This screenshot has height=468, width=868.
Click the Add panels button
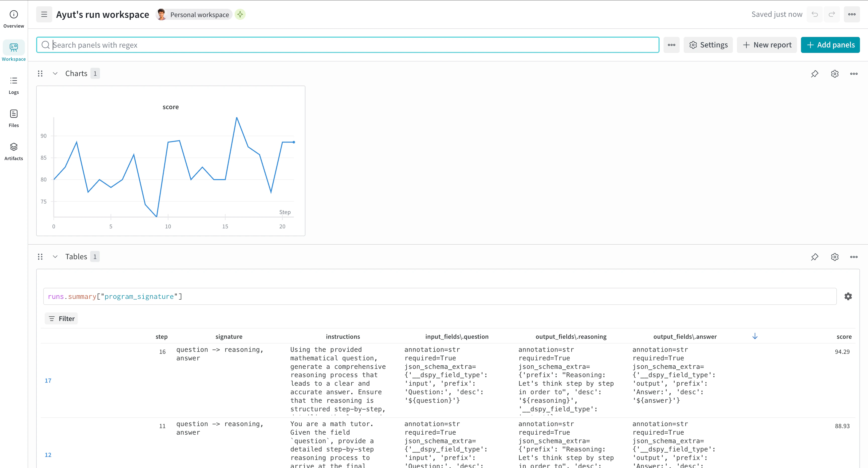tap(830, 45)
